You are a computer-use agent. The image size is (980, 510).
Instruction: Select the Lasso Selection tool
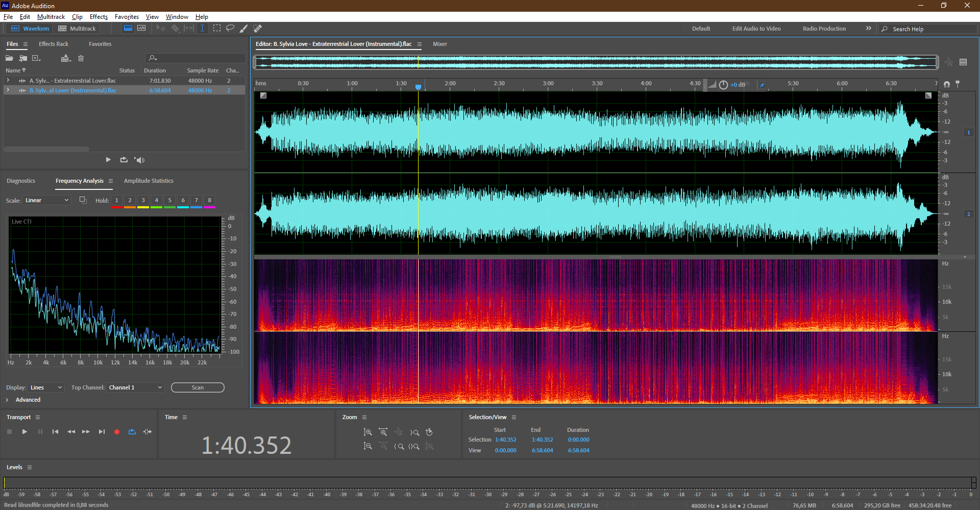coord(230,29)
